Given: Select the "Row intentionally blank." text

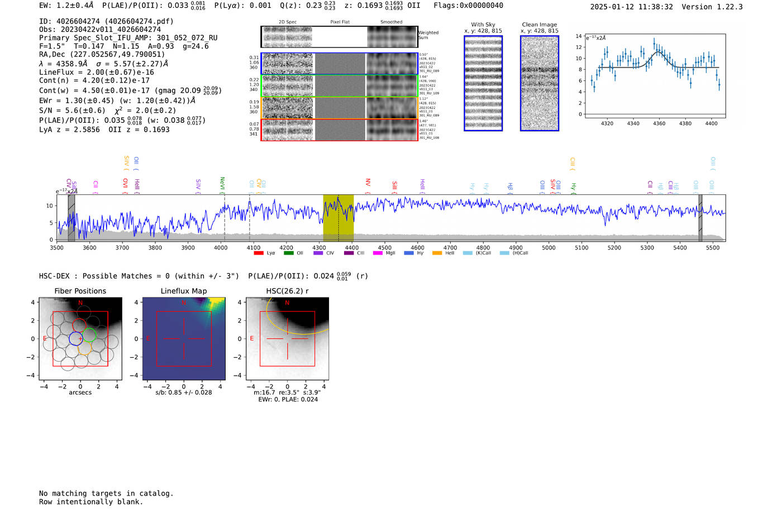Looking at the screenshot, I should pyautogui.click(x=91, y=502).
